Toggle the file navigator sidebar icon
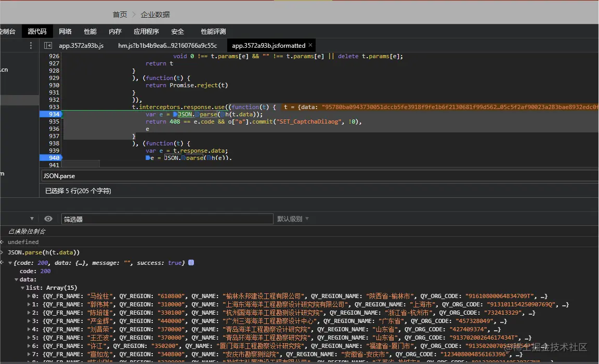Viewport: 599px width, 364px height. 48,46
